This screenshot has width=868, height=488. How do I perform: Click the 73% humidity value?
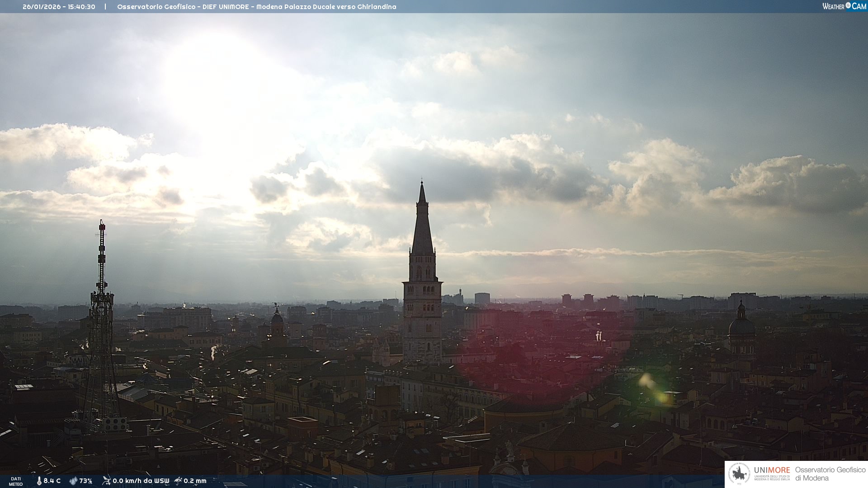[x=86, y=481]
